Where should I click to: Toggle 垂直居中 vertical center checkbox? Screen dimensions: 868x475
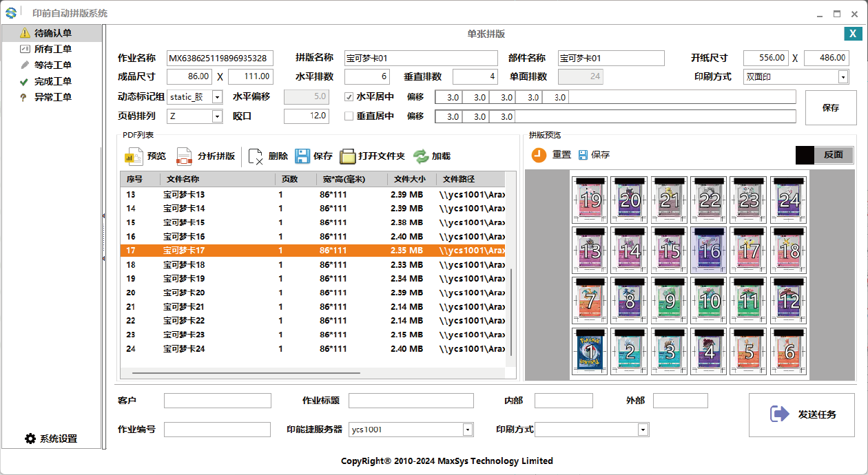(x=349, y=116)
